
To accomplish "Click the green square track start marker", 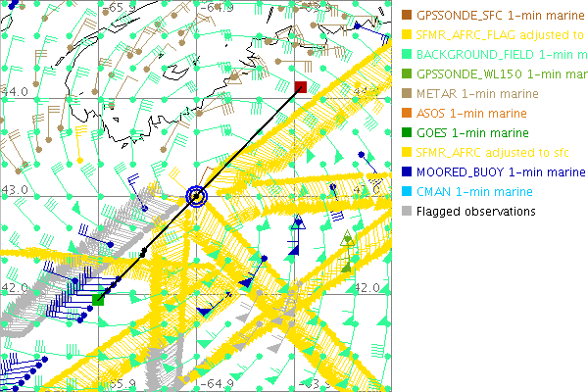I will pos(97,299).
